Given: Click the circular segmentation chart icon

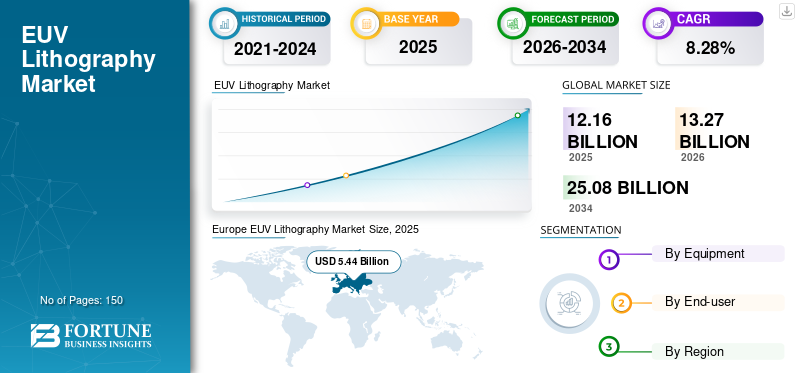Looking at the screenshot, I should [x=569, y=304].
